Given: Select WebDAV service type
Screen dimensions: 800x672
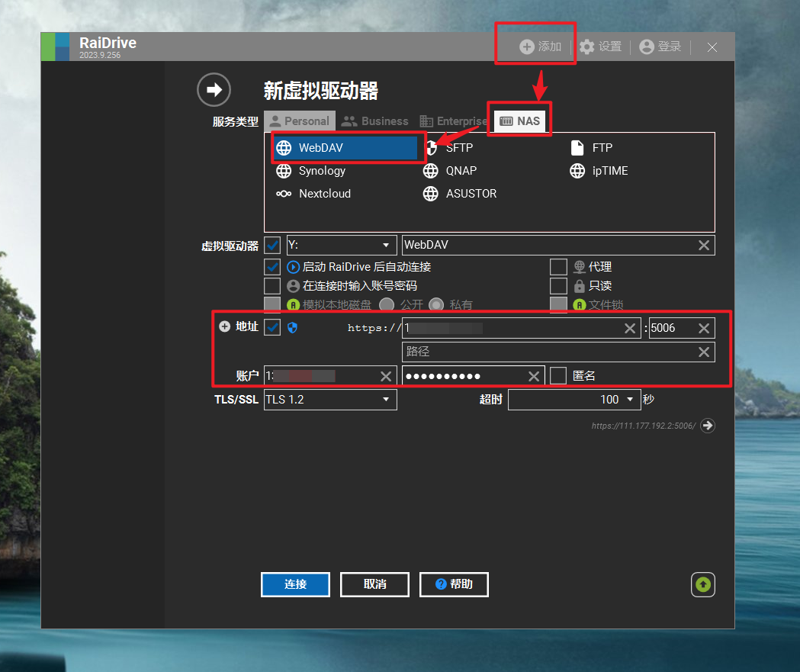Looking at the screenshot, I should [346, 148].
